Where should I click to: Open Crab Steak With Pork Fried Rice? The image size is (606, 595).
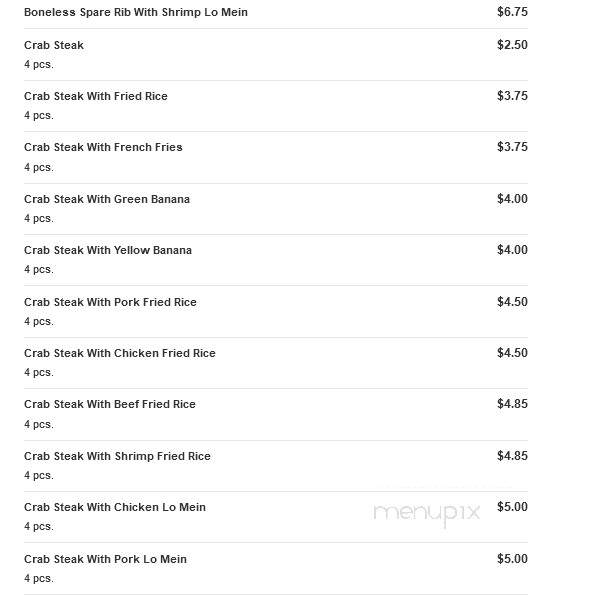tap(110, 302)
